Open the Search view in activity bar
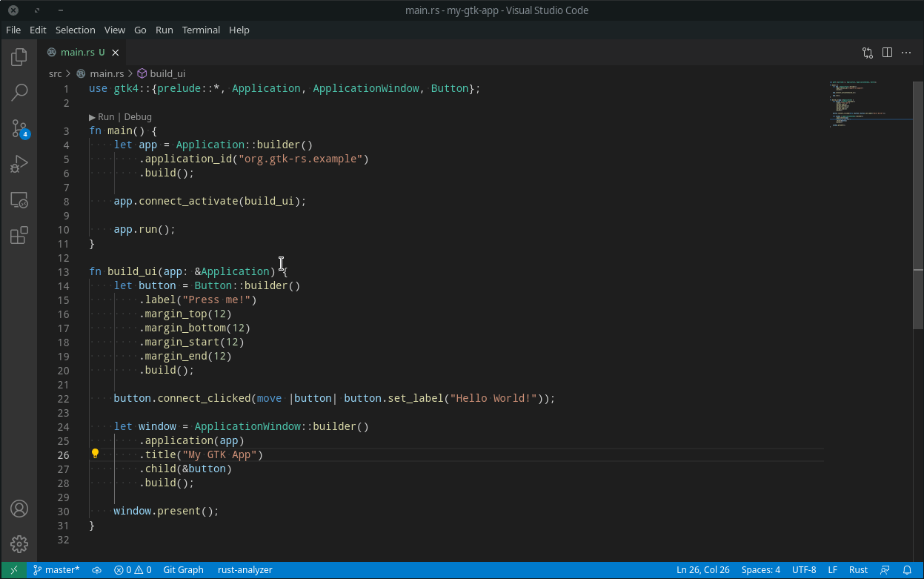The width and height of the screenshot is (924, 579). (x=19, y=93)
